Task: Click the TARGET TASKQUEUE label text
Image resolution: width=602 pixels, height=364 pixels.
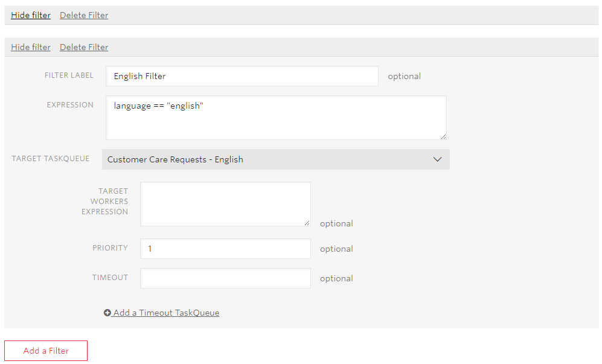Action: 51,159
